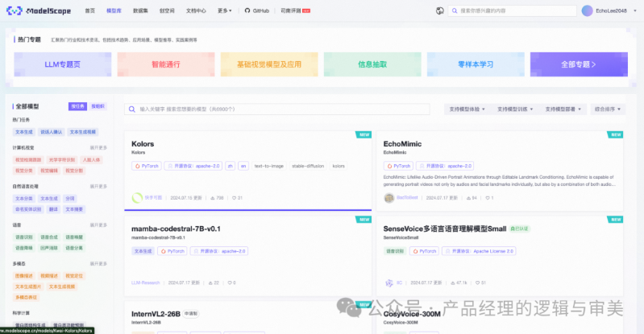
Task: Click PyTorch tag on EchoMimic card
Action: 398,166
